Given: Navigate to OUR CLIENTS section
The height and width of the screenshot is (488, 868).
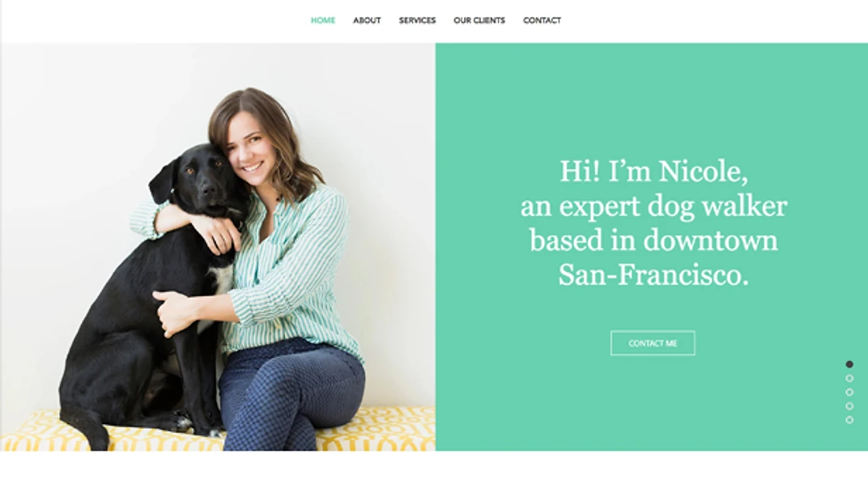Looking at the screenshot, I should [x=479, y=20].
